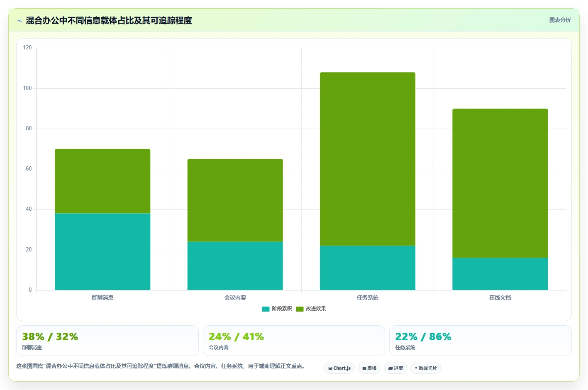
Task: Click the 38% / 32% stat value
Action: pyautogui.click(x=50, y=336)
